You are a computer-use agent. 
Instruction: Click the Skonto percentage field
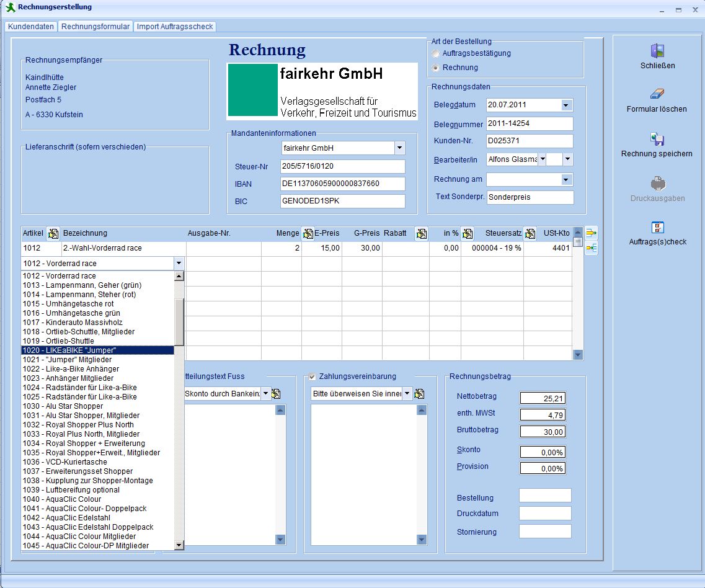pos(543,452)
